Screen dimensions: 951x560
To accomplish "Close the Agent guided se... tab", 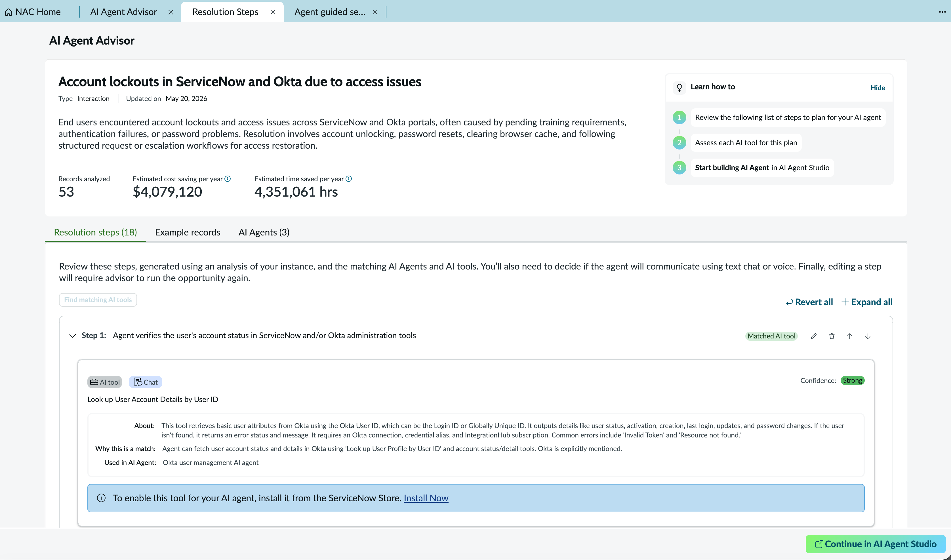I will (375, 12).
